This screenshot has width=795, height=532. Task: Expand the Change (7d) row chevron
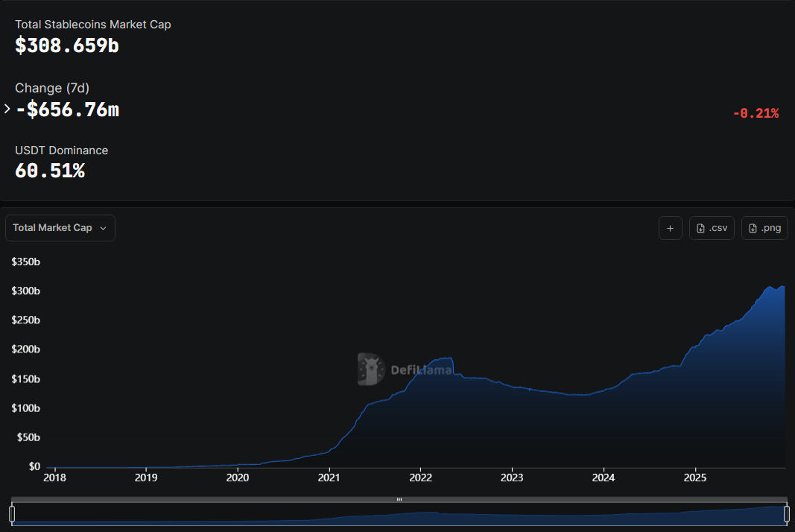(7, 110)
